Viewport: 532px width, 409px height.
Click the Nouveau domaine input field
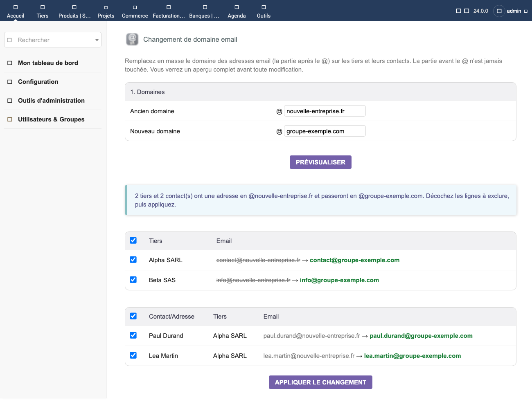tap(325, 131)
